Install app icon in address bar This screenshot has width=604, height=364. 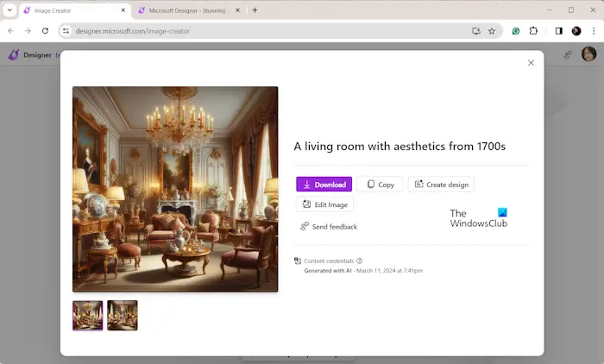tap(476, 31)
